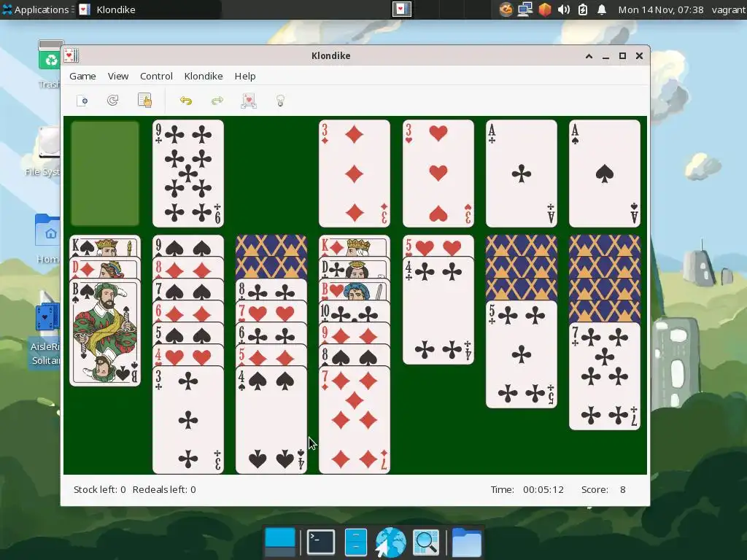
Task: Click the Deal card toolbar icon
Action: click(249, 101)
